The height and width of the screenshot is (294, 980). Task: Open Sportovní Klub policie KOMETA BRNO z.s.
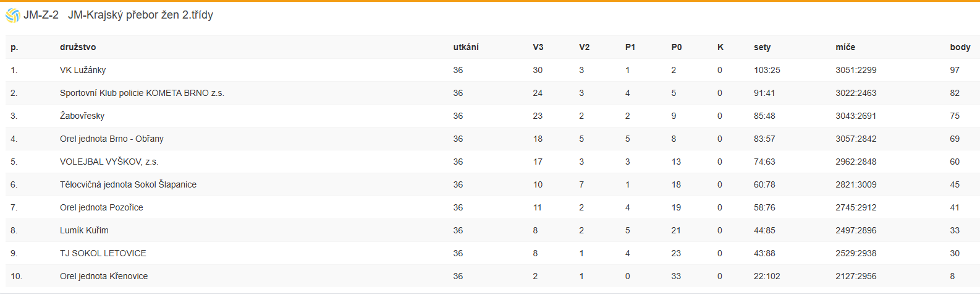142,93
